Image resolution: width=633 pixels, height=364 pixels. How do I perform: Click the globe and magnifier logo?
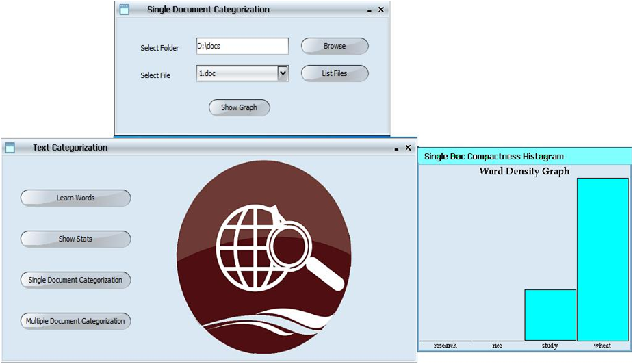(x=263, y=257)
